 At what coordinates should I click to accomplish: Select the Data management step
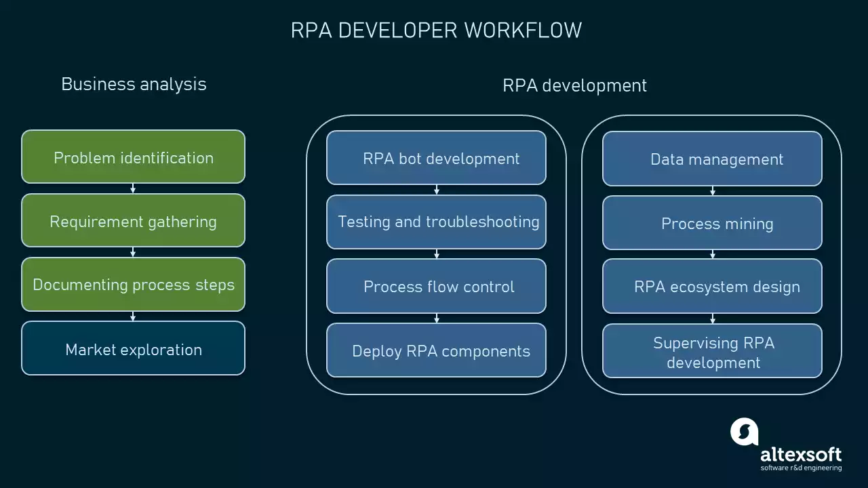click(x=712, y=159)
